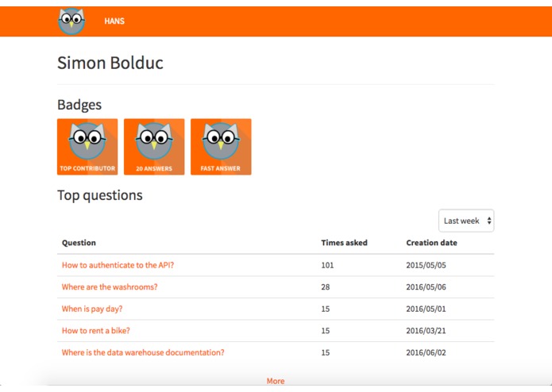Click the dropdown arrows beside Last week
552x392 pixels.
coord(489,221)
